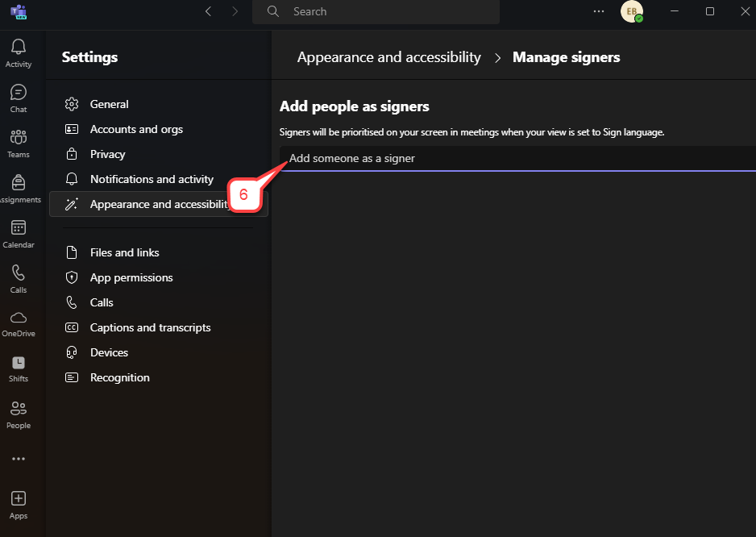The width and height of the screenshot is (756, 537).
Task: Open your EB profile avatar menu
Action: [632, 12]
